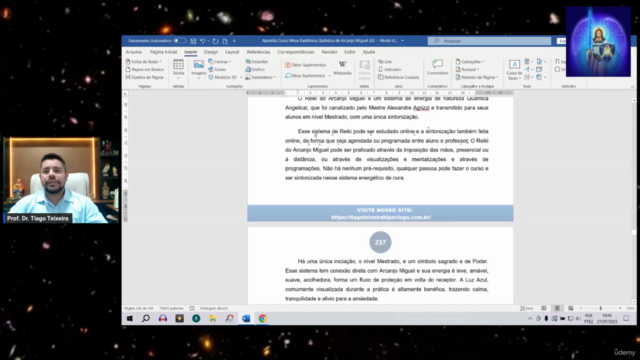Insert Página em Branco
The image size is (640, 360).
(145, 69)
